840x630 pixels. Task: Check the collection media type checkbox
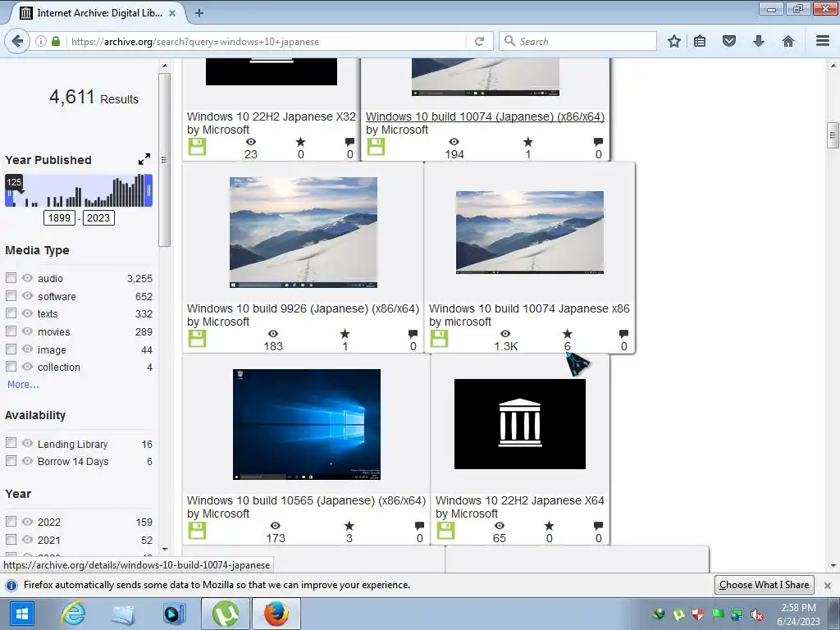point(11,367)
